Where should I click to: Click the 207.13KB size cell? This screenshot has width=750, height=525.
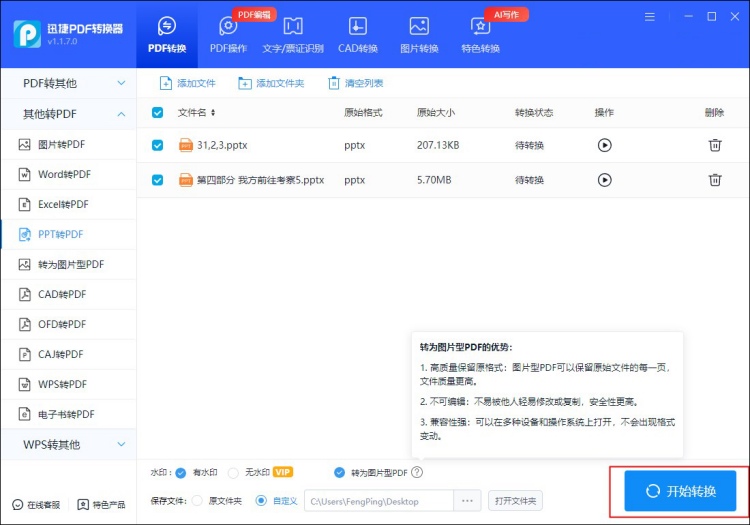[438, 145]
